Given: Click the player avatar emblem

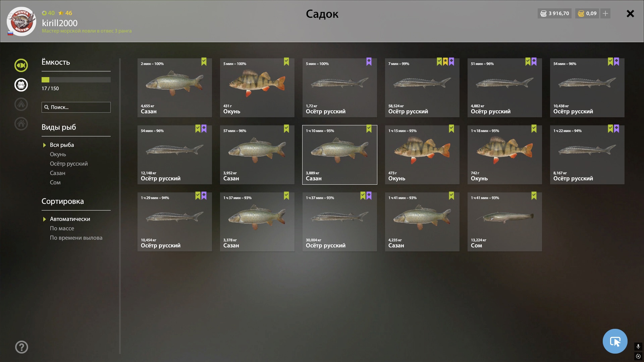Looking at the screenshot, I should [21, 21].
